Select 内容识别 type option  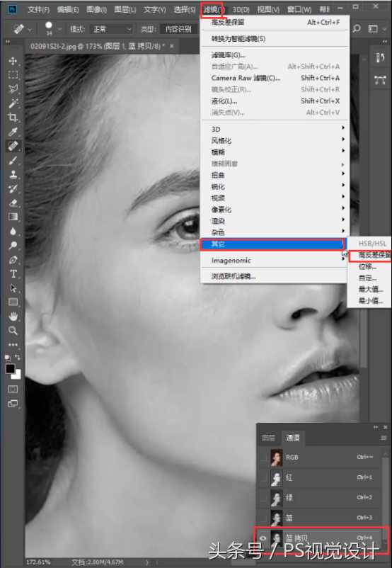[x=178, y=29]
